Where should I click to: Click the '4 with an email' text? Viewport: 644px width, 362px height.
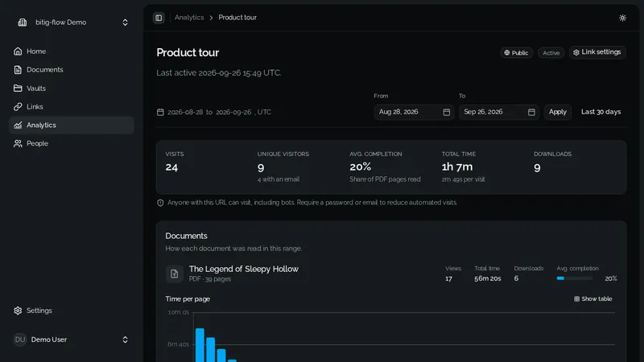coord(278,179)
